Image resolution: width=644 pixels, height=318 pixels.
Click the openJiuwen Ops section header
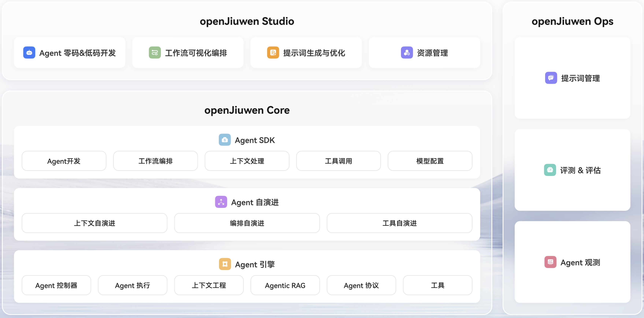572,21
